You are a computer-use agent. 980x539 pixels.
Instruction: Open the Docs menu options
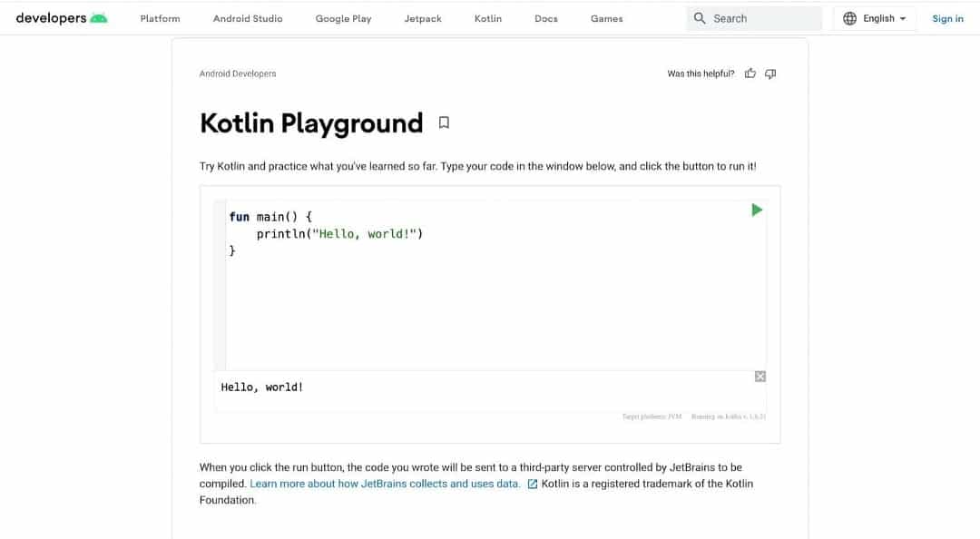tap(545, 18)
